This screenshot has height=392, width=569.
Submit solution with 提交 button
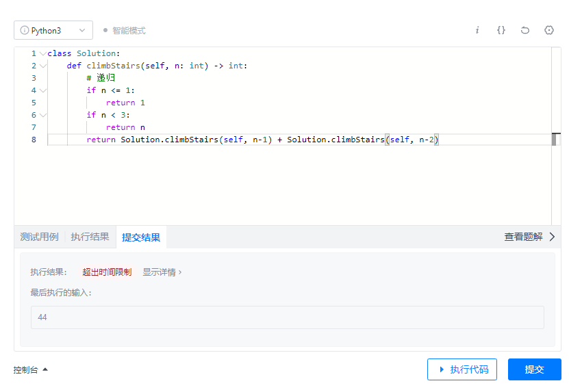coord(535,369)
